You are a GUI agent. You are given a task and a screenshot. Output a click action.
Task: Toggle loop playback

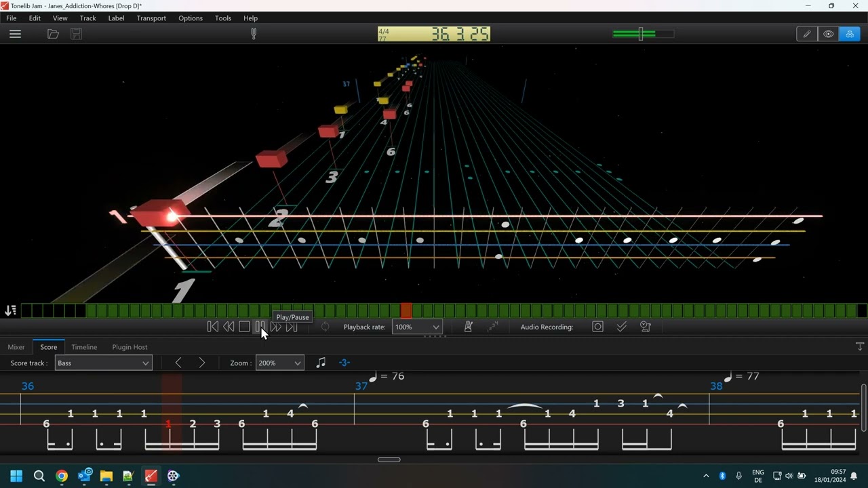click(x=325, y=327)
